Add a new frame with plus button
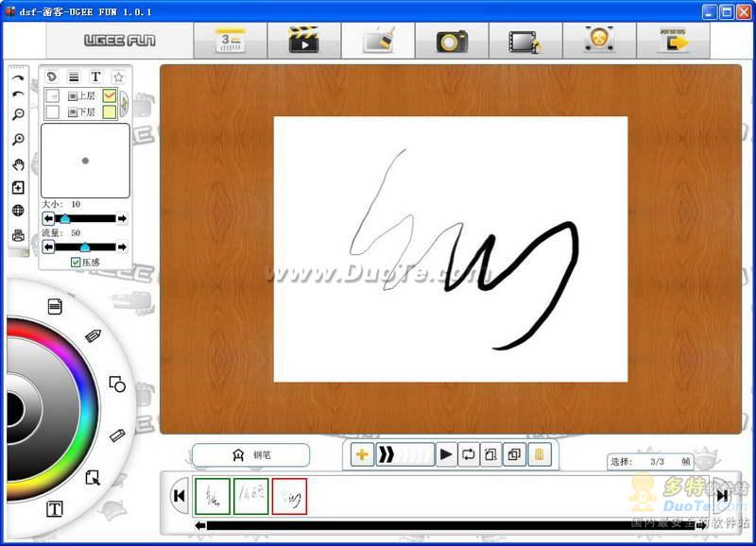The height and width of the screenshot is (546, 756). (x=362, y=454)
